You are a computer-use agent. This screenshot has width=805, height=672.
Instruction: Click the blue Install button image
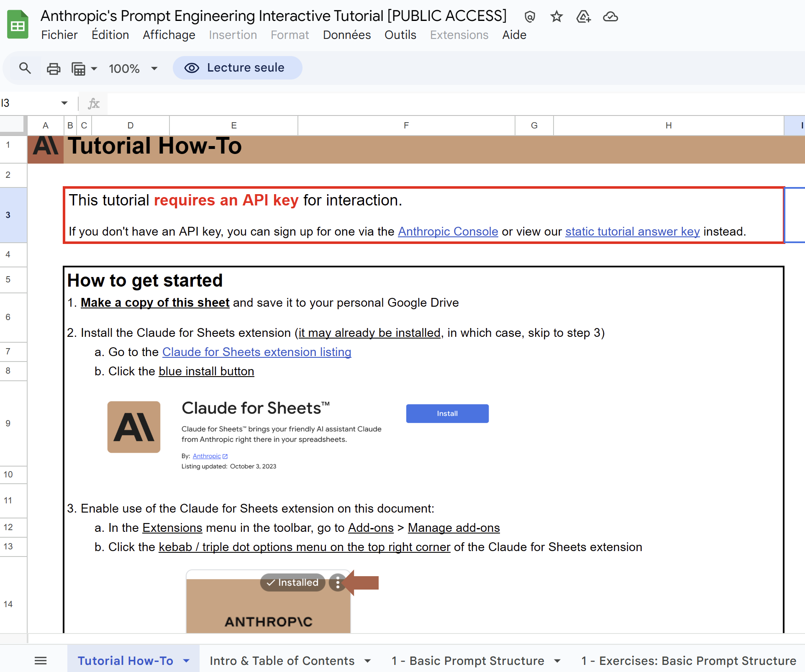(447, 413)
